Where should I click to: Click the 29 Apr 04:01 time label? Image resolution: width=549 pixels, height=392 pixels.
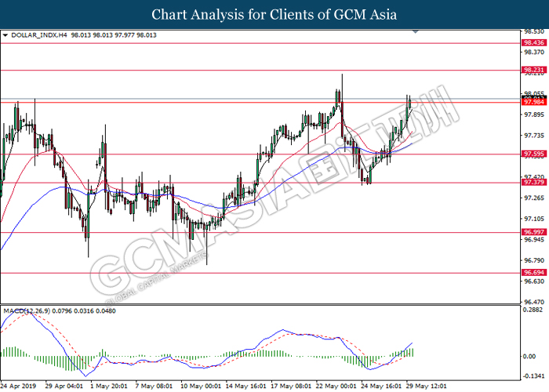(64, 386)
